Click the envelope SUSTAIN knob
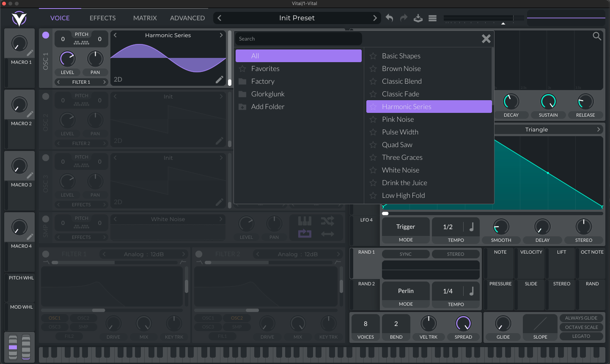Image resolution: width=610 pixels, height=364 pixels. coord(548,101)
